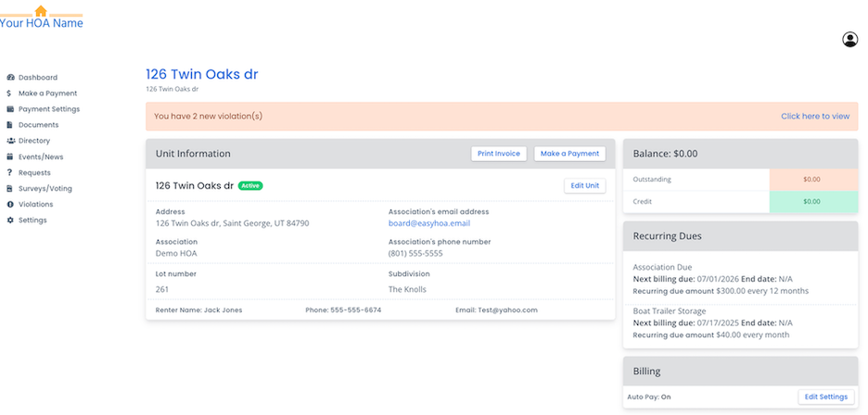Click the Requests question mark icon
Screen dimensions: 868x415
coord(9,173)
